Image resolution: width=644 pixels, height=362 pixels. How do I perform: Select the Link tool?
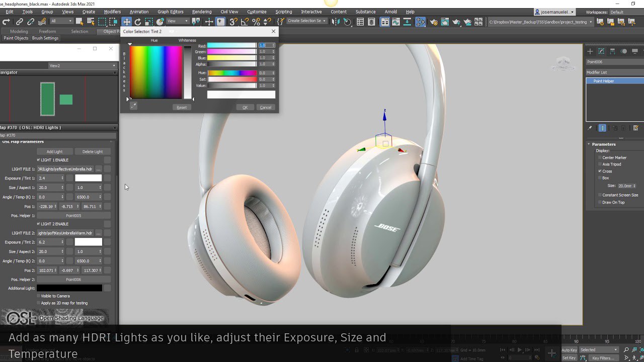[19, 22]
